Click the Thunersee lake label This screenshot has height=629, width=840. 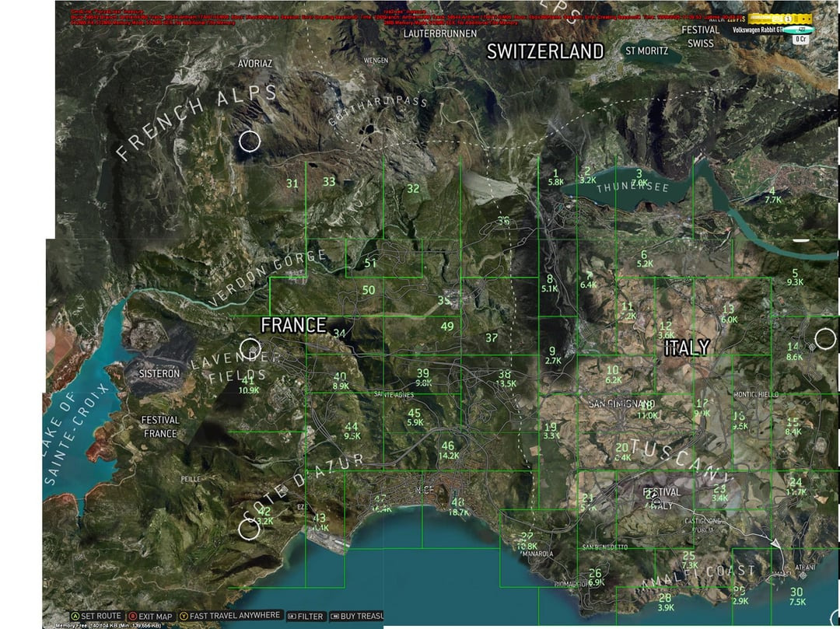632,187
